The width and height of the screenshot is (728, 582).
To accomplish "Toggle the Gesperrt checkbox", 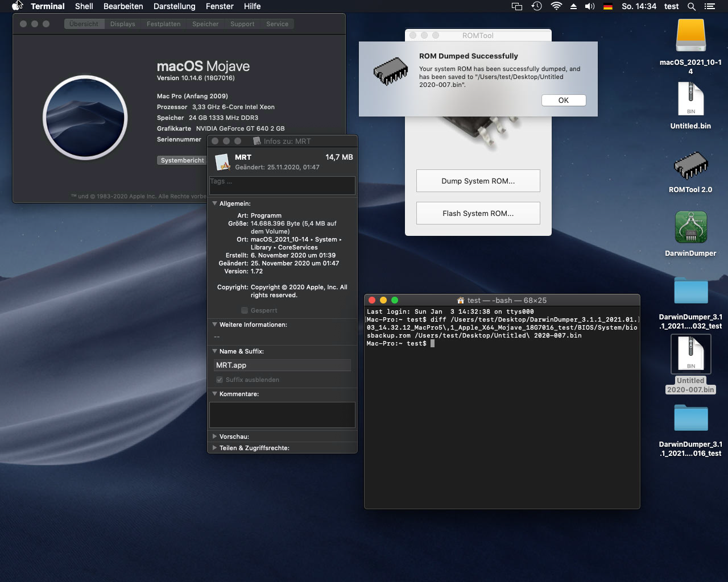I will coord(244,310).
